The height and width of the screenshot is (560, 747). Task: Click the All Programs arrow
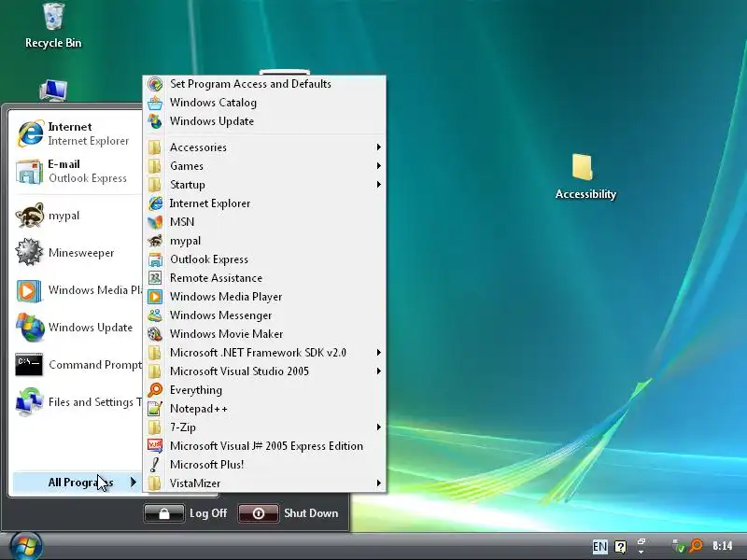(x=134, y=483)
